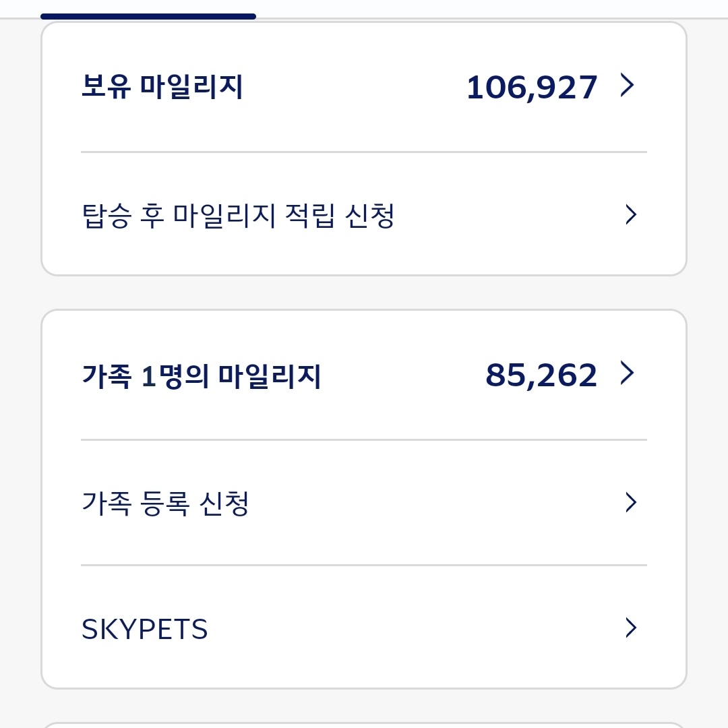Tap the 85,262 family mileage value

pos(541,375)
